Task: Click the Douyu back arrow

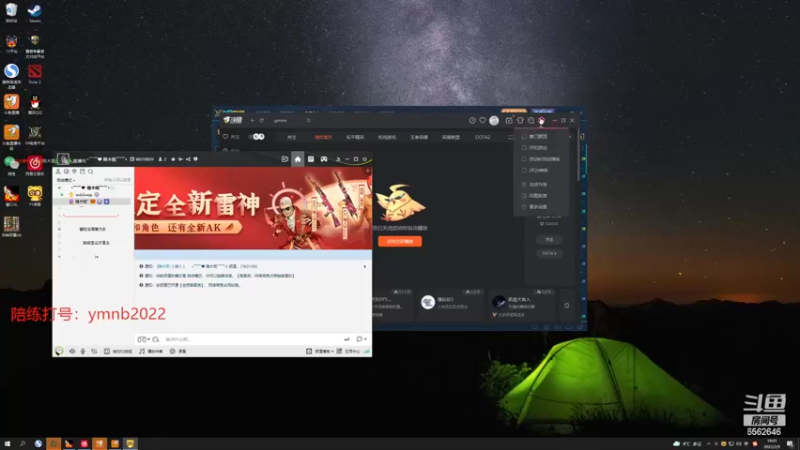Action: pos(253,120)
